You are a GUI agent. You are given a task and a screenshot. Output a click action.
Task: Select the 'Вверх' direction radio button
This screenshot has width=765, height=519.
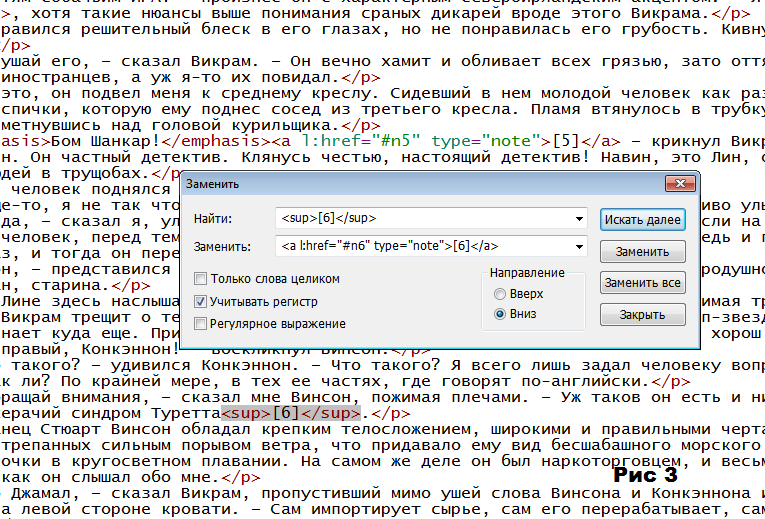[501, 294]
